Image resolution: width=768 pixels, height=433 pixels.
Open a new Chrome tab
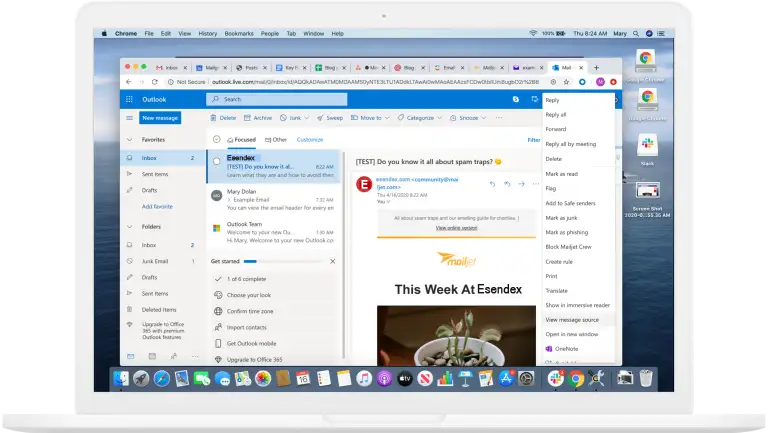(x=596, y=68)
